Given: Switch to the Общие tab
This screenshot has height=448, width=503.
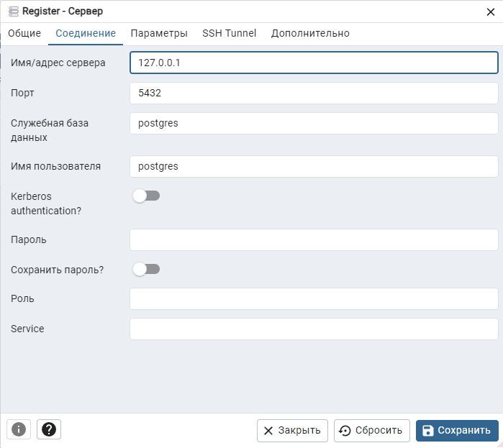Looking at the screenshot, I should click(24, 33).
